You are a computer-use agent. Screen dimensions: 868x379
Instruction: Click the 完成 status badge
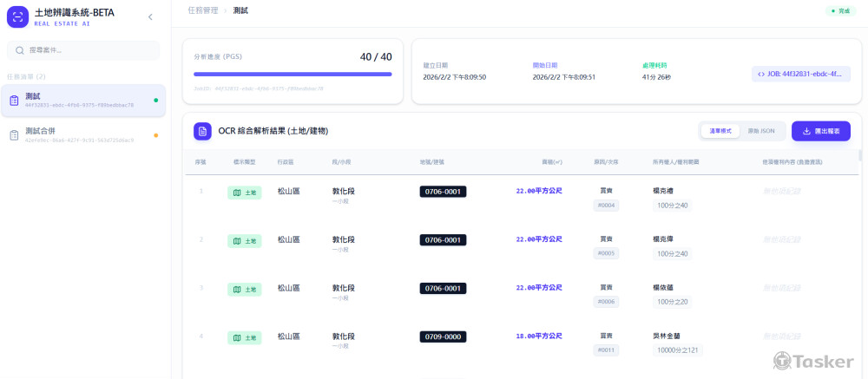[839, 10]
